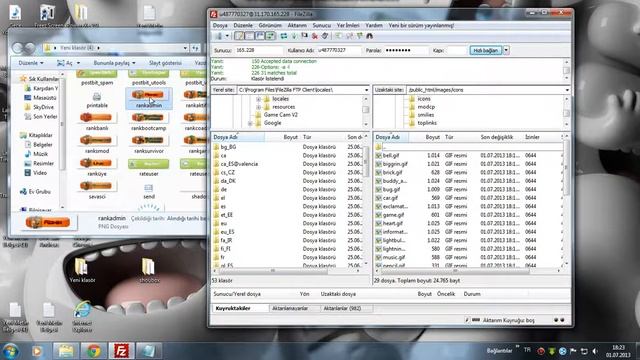Toggle the local directory tree display

250,36
